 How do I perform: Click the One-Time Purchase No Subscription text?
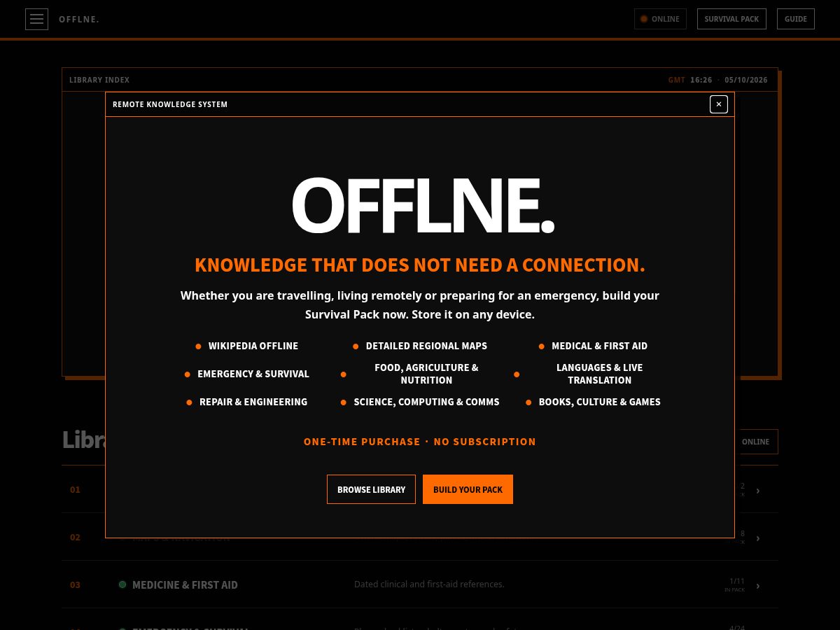point(420,442)
